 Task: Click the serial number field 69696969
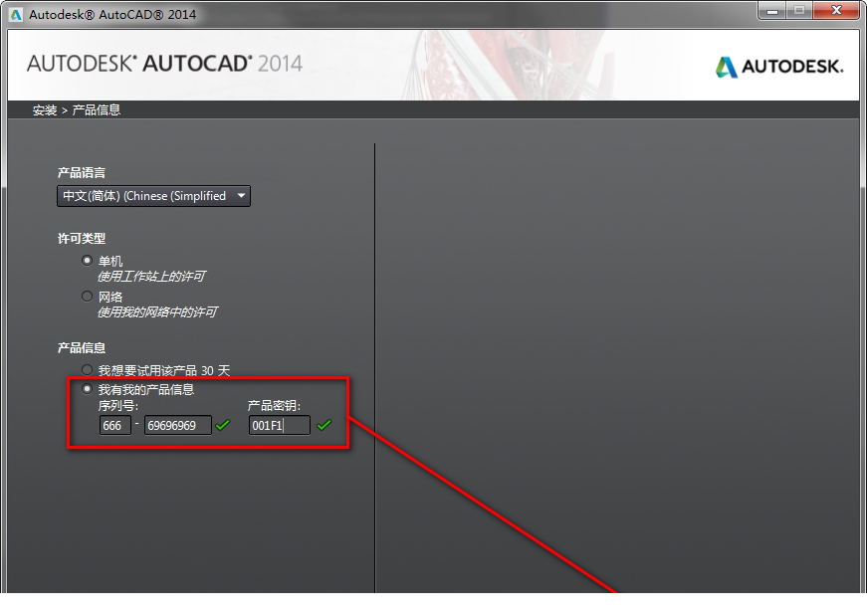178,425
